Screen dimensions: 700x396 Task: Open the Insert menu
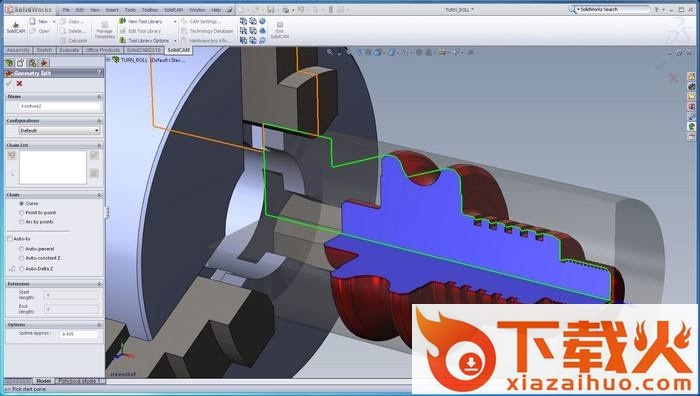112,9
